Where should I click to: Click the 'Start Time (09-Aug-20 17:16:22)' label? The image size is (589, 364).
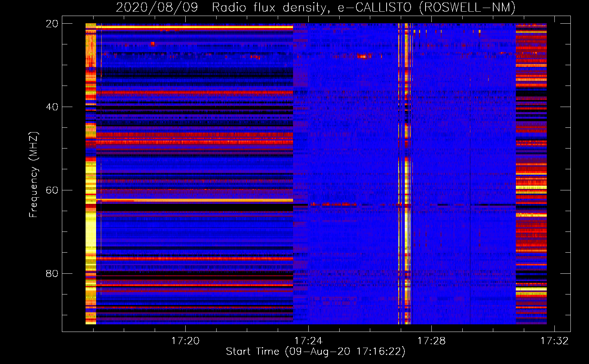point(316,351)
